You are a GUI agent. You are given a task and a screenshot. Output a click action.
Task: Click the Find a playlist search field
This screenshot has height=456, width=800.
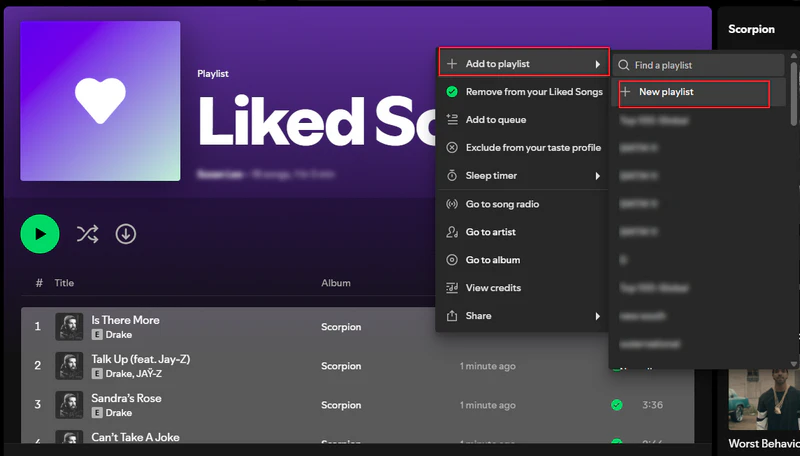pyautogui.click(x=699, y=65)
